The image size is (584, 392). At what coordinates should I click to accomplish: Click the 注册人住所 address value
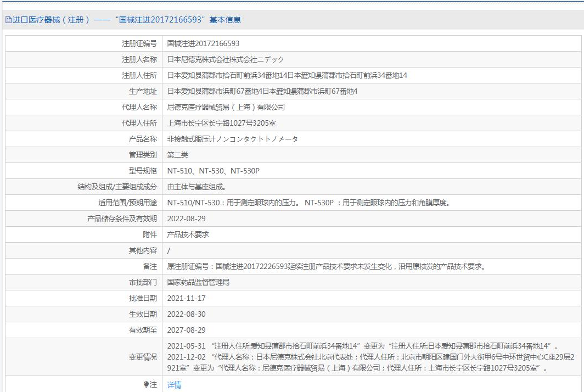287,75
